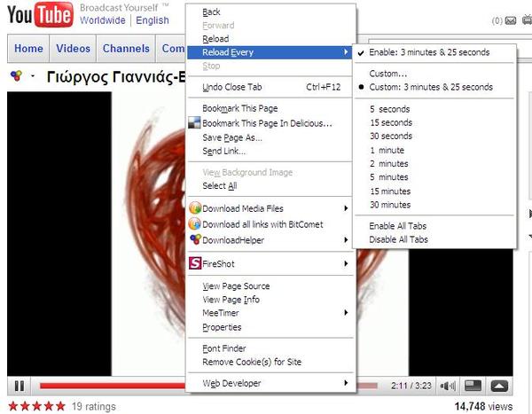The image size is (532, 414).
Task: Click the widescreen view icon in player
Action: [x=473, y=386]
